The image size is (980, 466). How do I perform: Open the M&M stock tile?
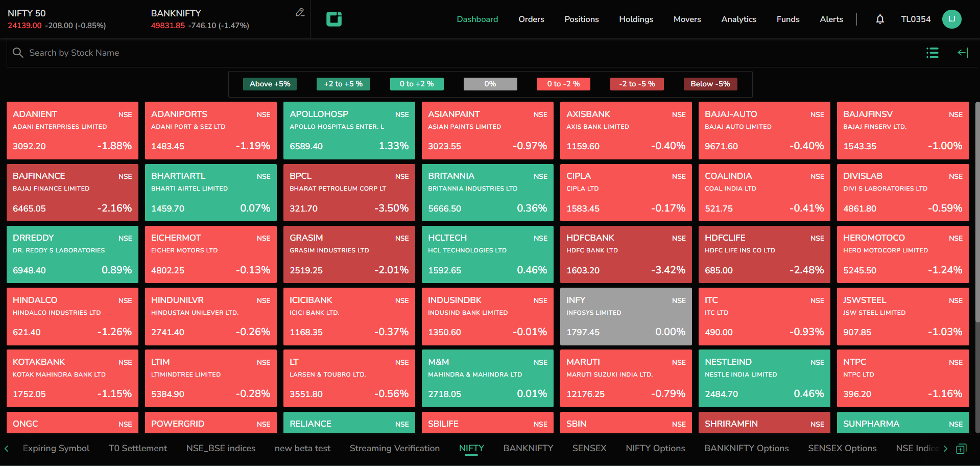tap(488, 378)
